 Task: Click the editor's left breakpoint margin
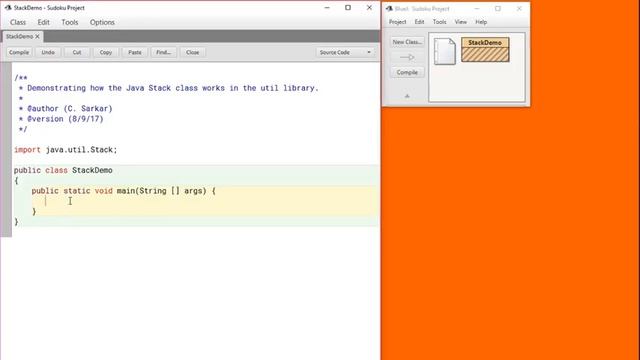click(6, 149)
